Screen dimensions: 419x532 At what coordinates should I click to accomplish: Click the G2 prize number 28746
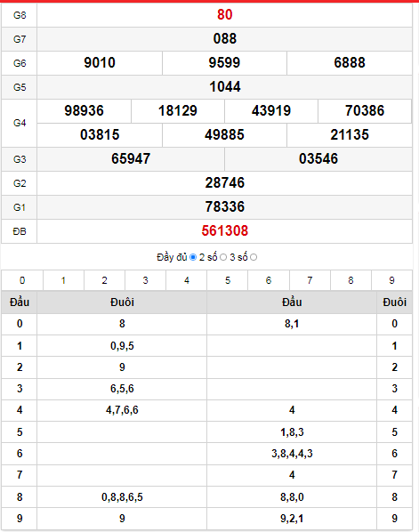[x=224, y=183]
